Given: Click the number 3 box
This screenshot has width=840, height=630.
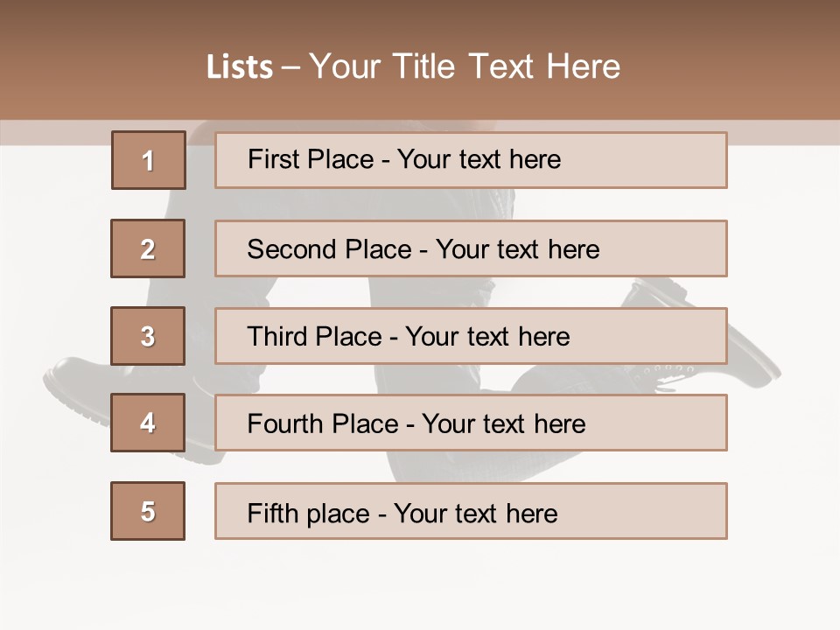Looking at the screenshot, I should click(x=148, y=336).
